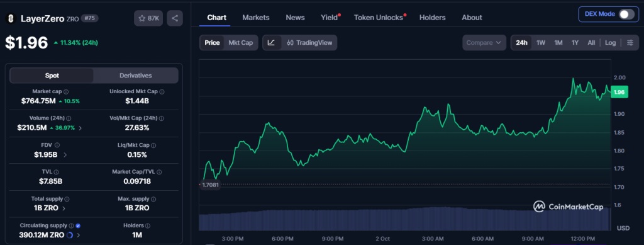Expand Circulating supply details chevron

point(79,235)
